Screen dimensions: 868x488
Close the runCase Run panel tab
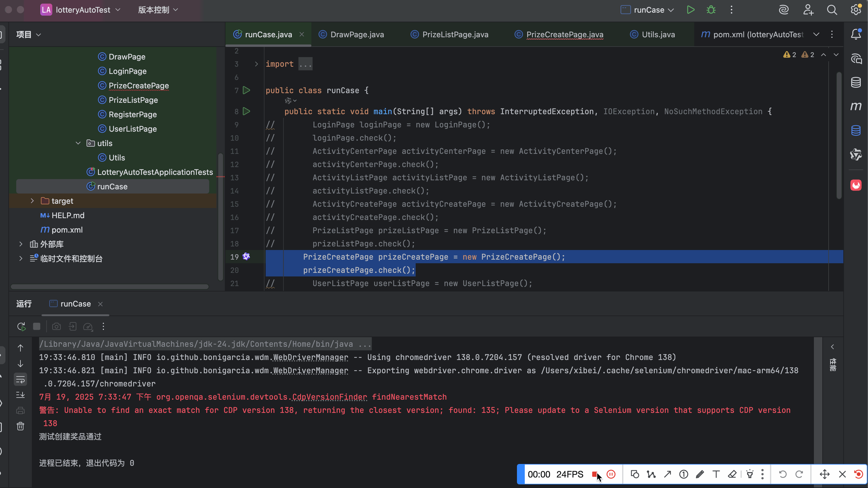pos(100,304)
